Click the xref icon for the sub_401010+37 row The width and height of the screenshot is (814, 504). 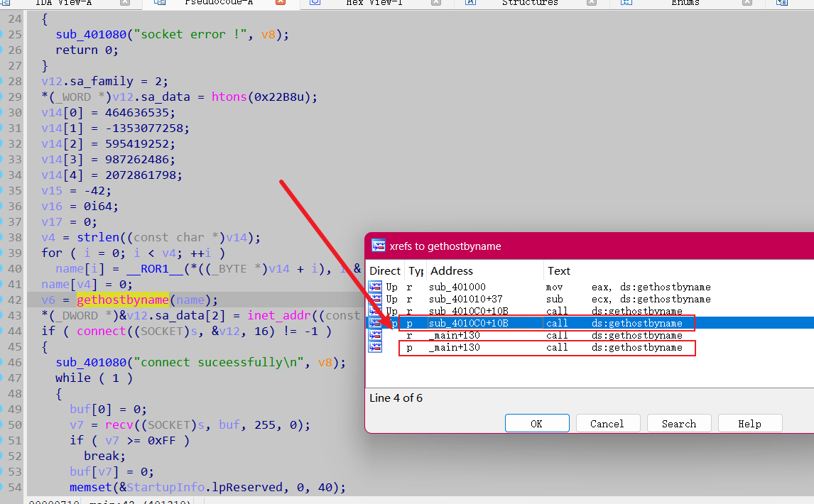point(375,299)
